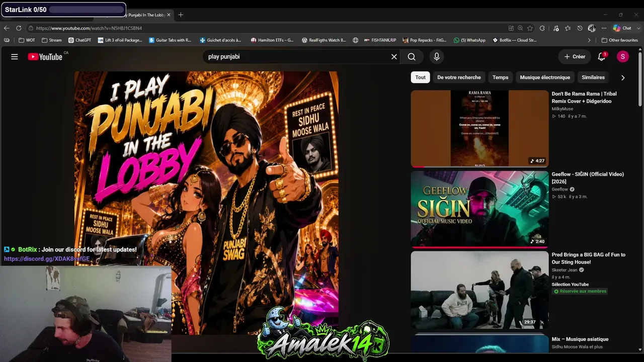Image resolution: width=644 pixels, height=362 pixels.
Task: Open the split screen apps icon in address bar
Action: point(511,28)
